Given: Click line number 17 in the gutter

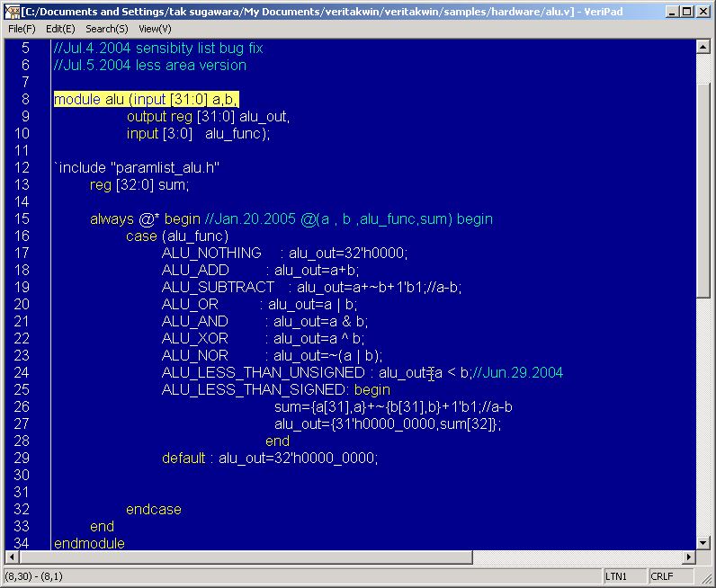Looking at the screenshot, I should [x=22, y=253].
